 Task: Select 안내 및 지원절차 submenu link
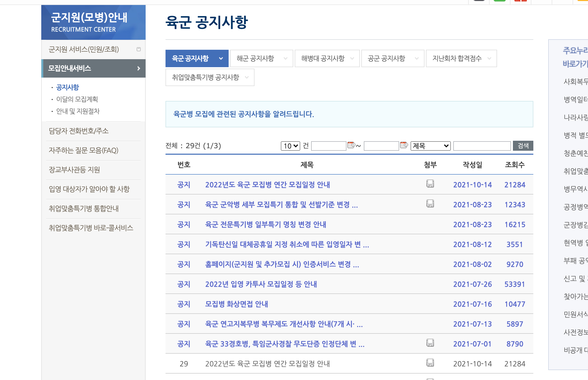78,111
